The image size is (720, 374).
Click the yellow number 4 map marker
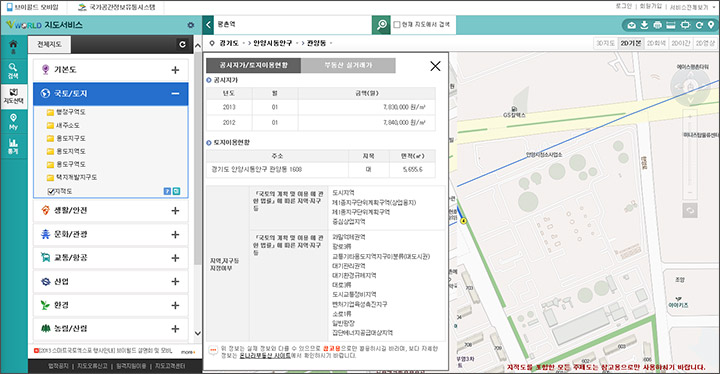(463, 221)
